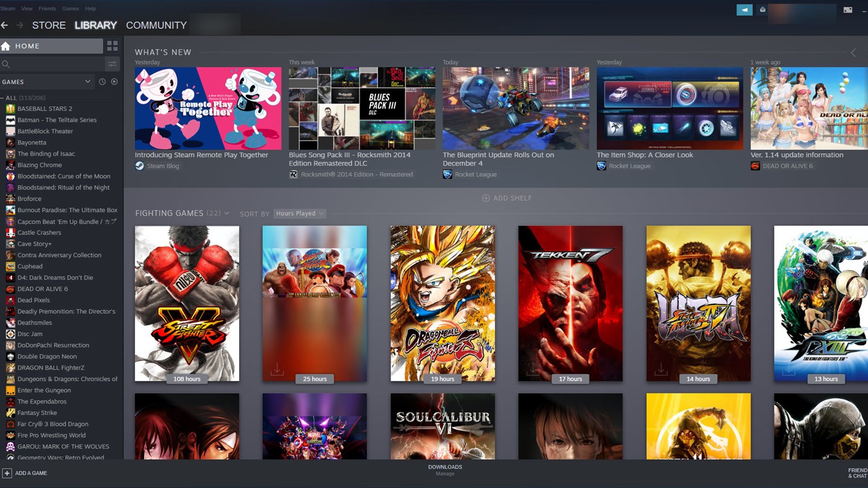
Task: Select Cuphead in the games list
Action: [x=30, y=266]
